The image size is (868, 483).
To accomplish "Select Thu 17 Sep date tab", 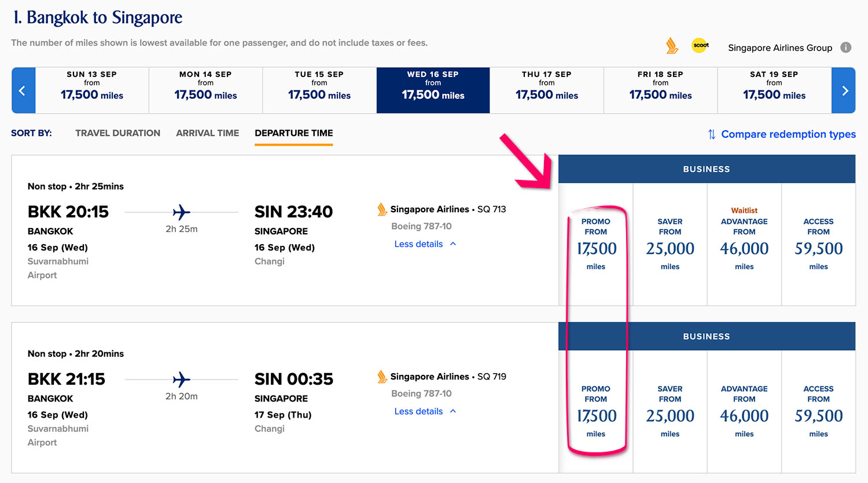I will (547, 90).
